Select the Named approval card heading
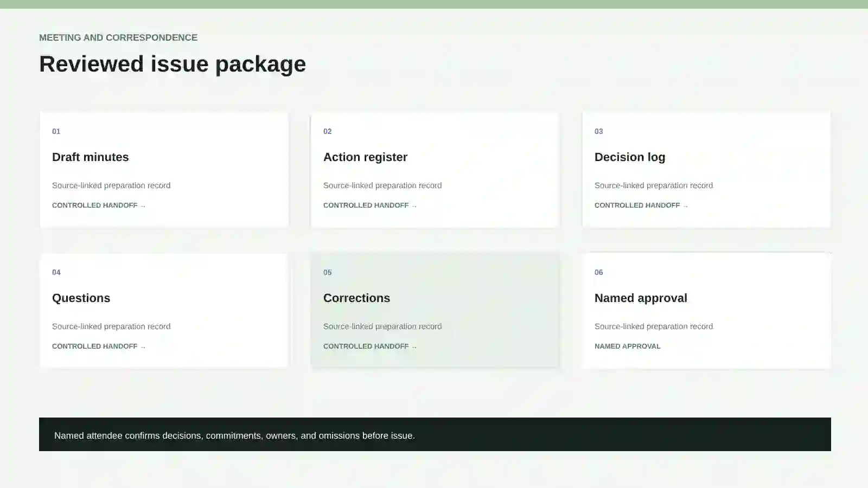Image resolution: width=868 pixels, height=488 pixels. pyautogui.click(x=641, y=298)
